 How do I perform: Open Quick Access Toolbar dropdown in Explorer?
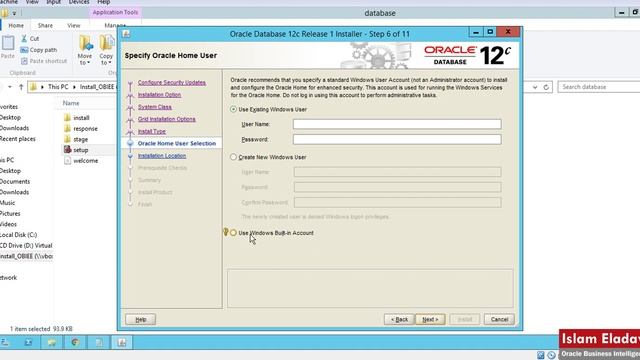[x=14, y=13]
